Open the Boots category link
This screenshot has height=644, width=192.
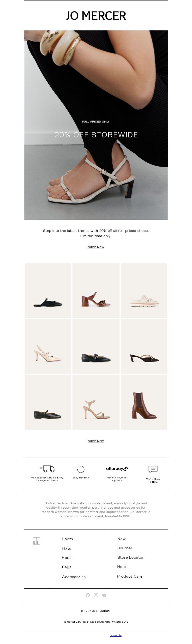(67, 539)
